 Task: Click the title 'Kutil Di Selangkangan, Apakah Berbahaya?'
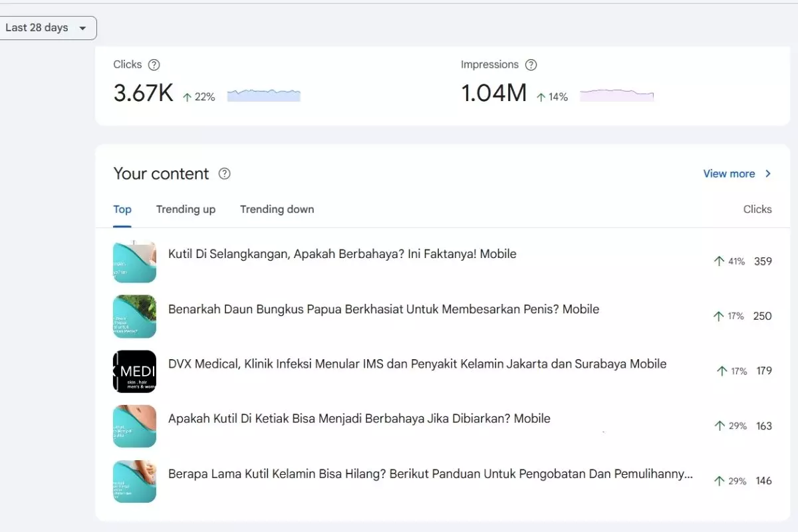click(x=342, y=254)
